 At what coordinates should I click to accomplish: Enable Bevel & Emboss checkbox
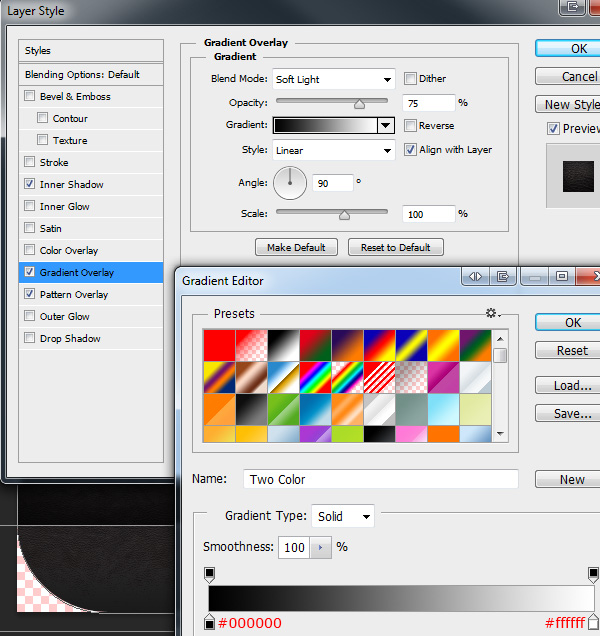point(30,96)
